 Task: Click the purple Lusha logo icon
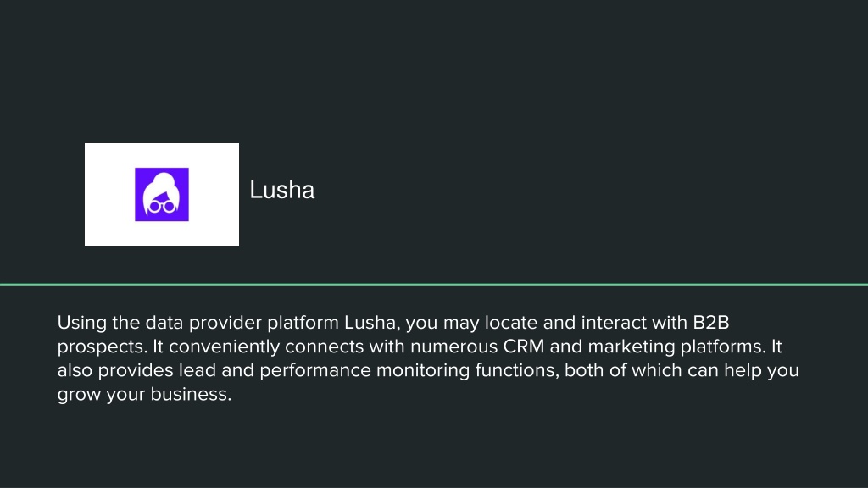162,194
